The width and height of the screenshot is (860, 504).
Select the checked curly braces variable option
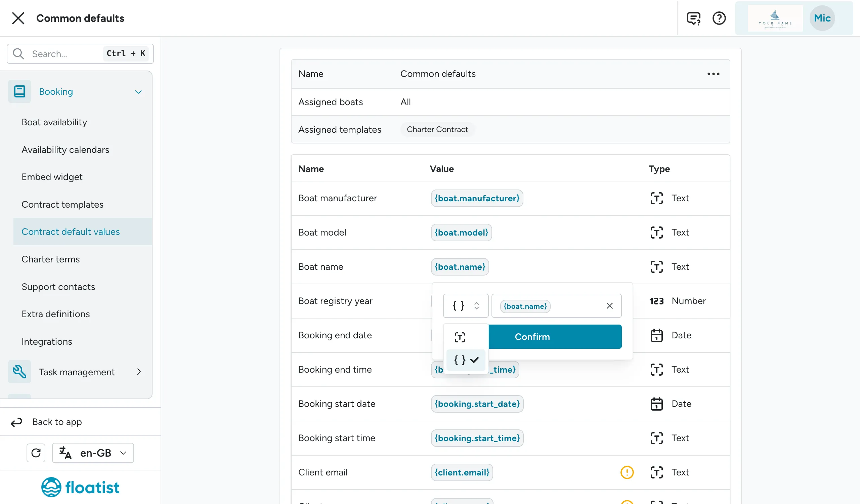[x=466, y=360]
